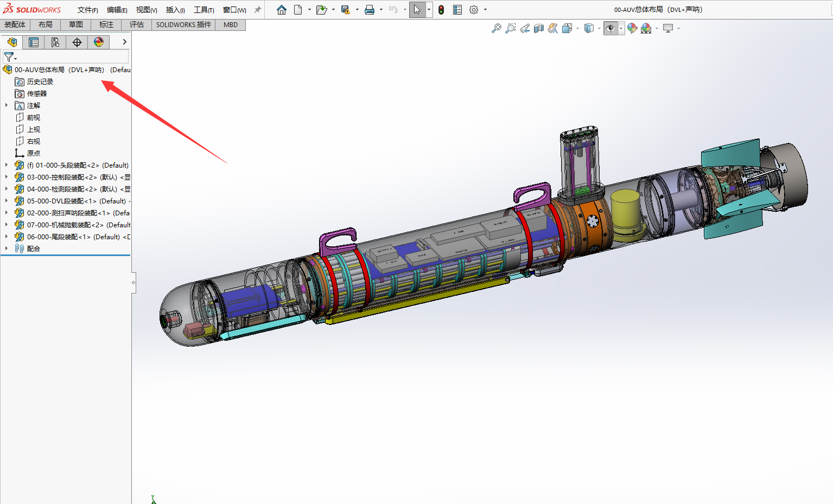The image size is (833, 504).
Task: Select the 06-000-尾段装配 component
Action: click(73, 237)
